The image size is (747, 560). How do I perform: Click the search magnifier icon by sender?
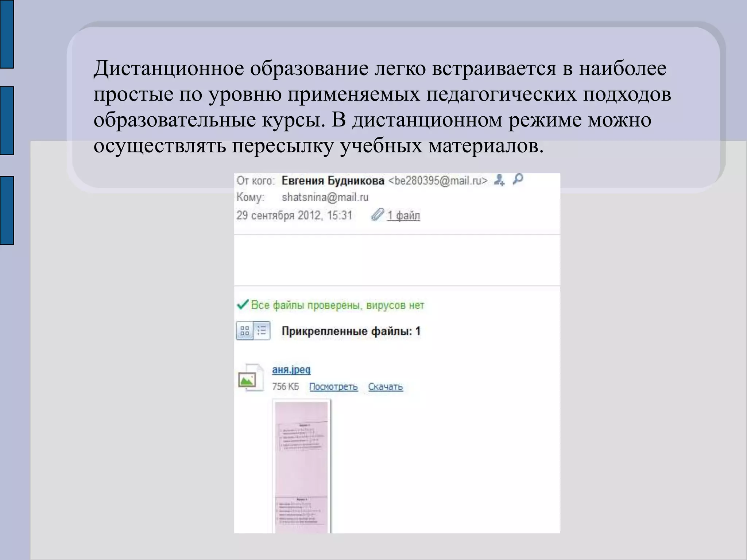click(x=518, y=179)
